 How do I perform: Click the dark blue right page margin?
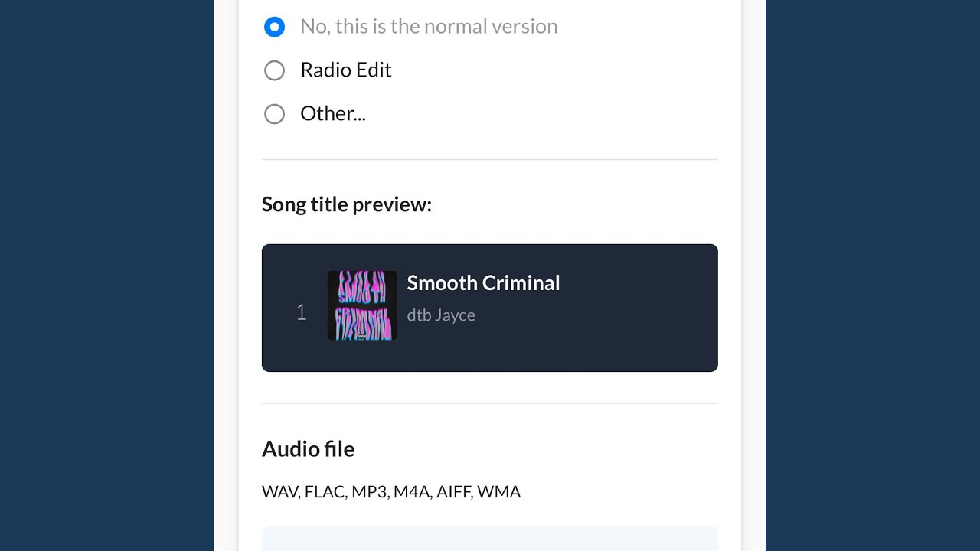pos(873,275)
